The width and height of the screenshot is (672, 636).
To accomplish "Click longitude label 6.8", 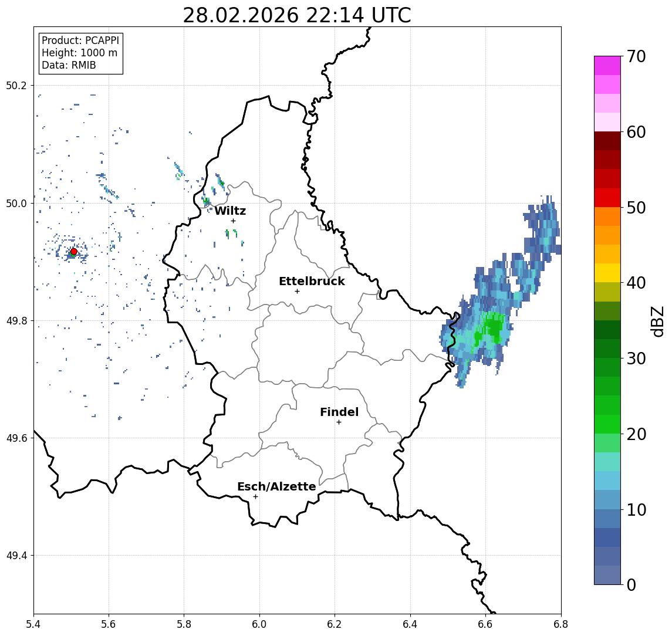I will point(560,624).
